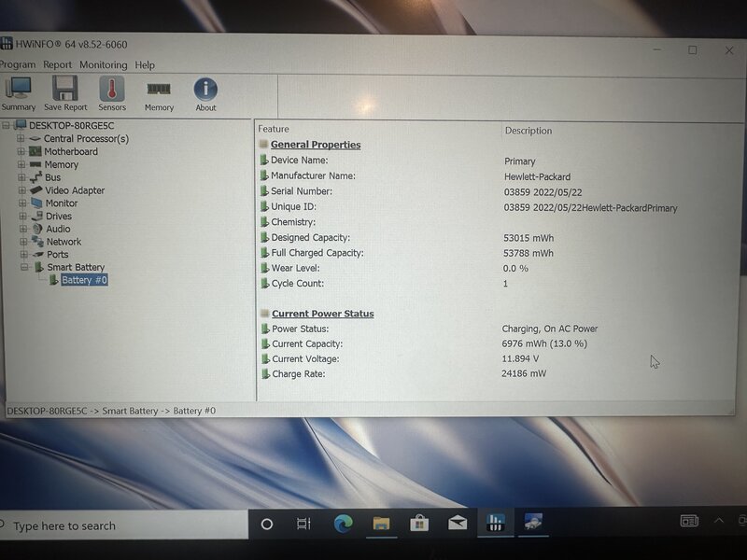
Task: Click the 24186 mW charge rate value
Action: click(524, 373)
